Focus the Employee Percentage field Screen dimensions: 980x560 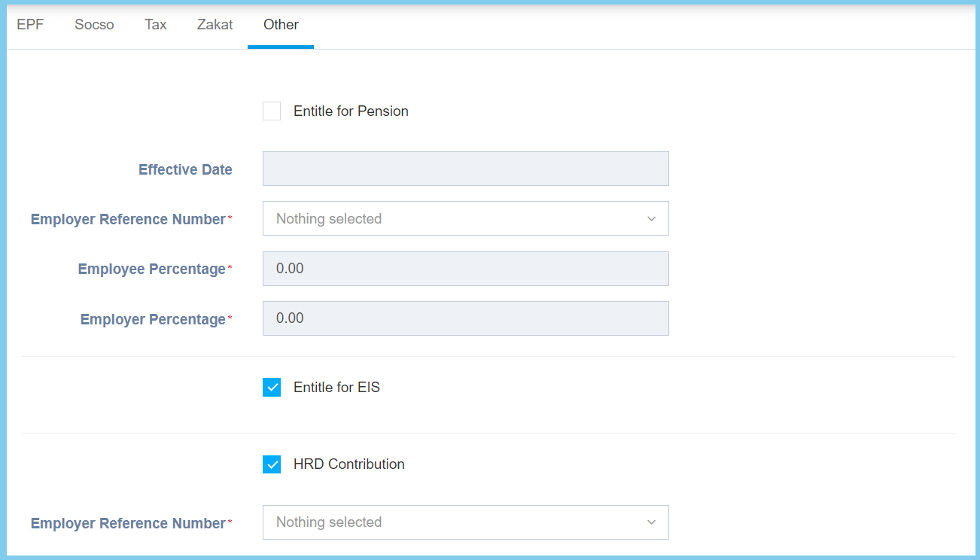(x=465, y=269)
